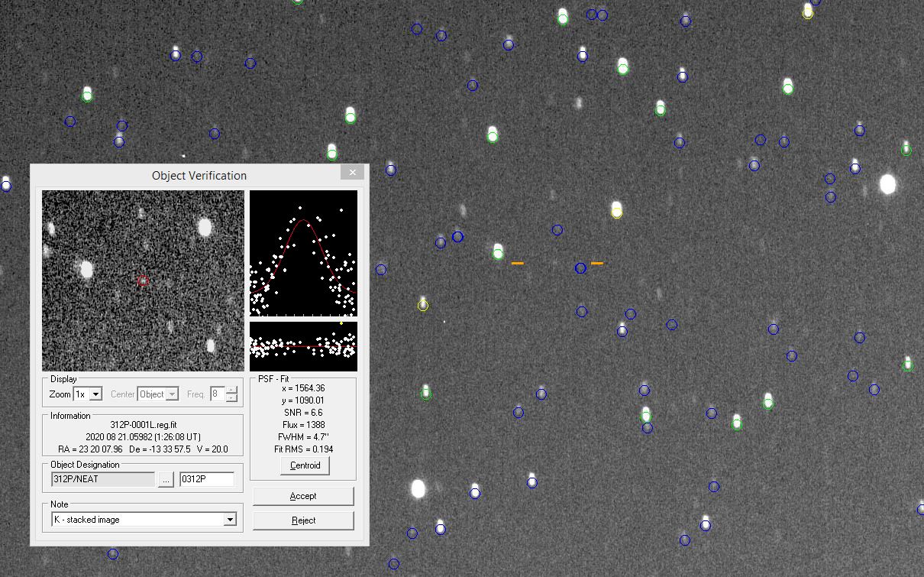Click the residuals plot below the PSF curve
Viewport: 924px width, 577px height.
303,346
